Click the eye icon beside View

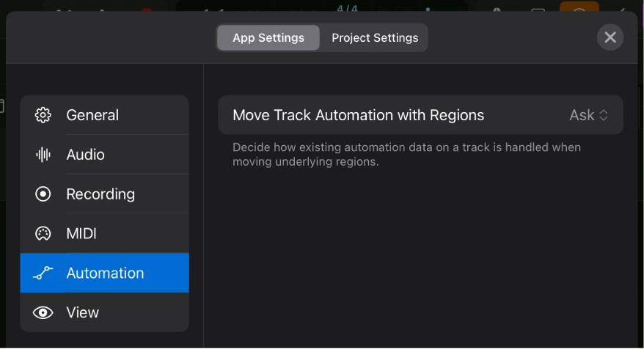[43, 312]
